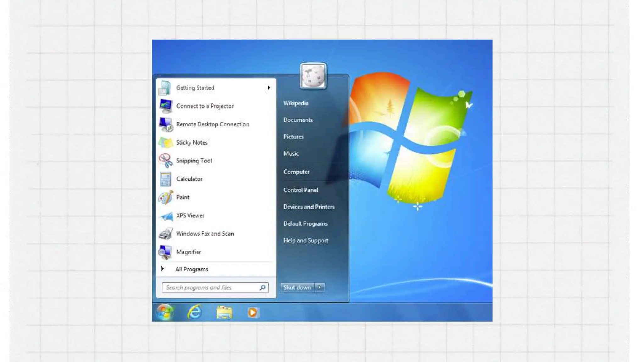644x362 pixels.
Task: Open the Snipping Tool scissors icon
Action: (x=165, y=161)
